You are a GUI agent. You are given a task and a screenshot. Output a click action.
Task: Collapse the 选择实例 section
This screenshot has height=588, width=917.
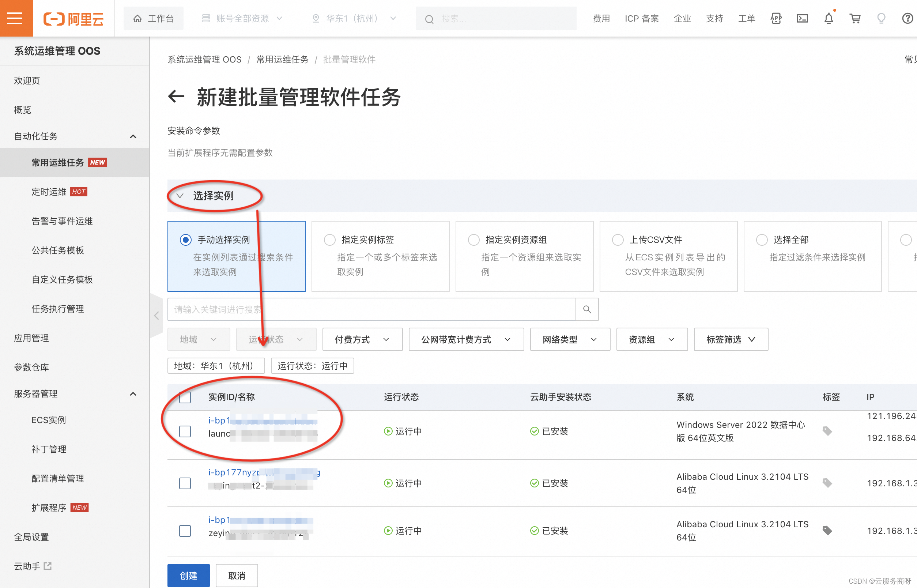[181, 196]
